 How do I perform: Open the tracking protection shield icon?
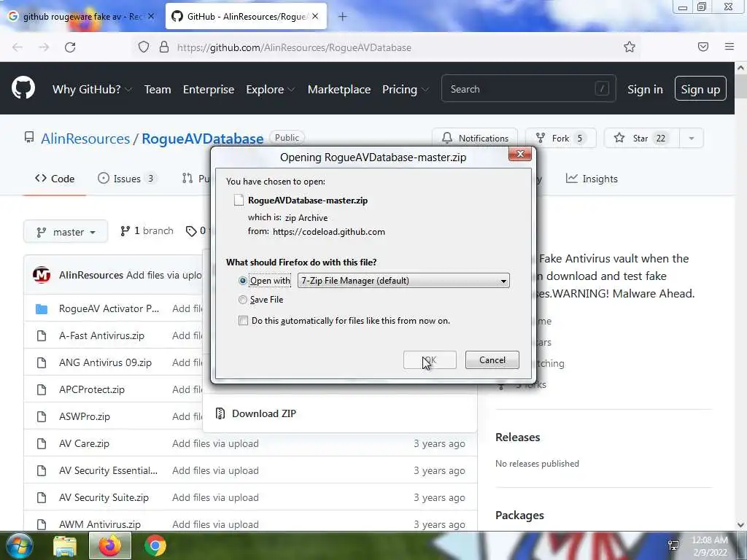tap(144, 47)
